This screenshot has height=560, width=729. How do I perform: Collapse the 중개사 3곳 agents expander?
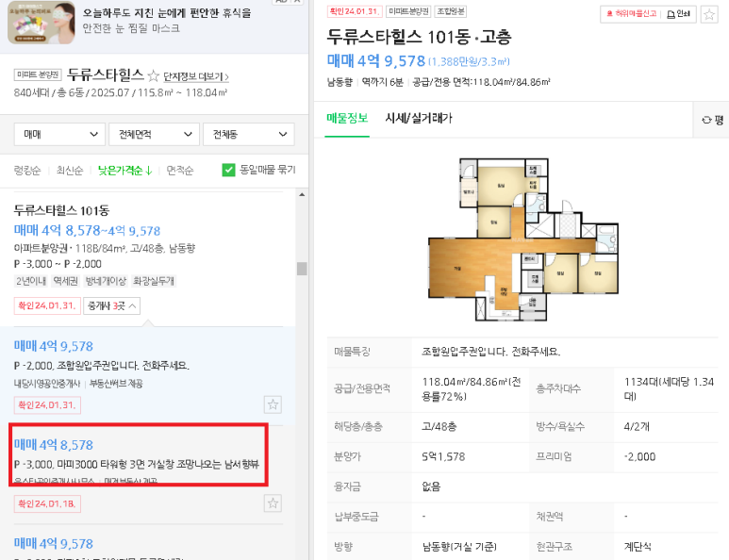[111, 305]
